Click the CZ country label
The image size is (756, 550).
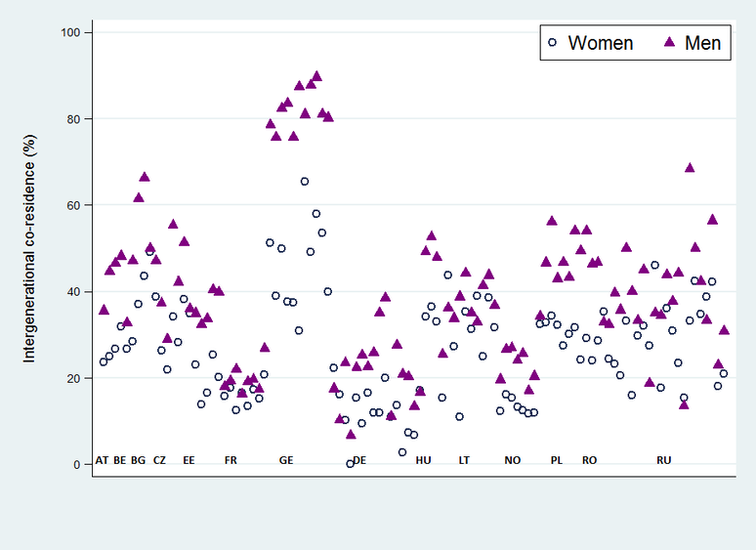click(159, 460)
